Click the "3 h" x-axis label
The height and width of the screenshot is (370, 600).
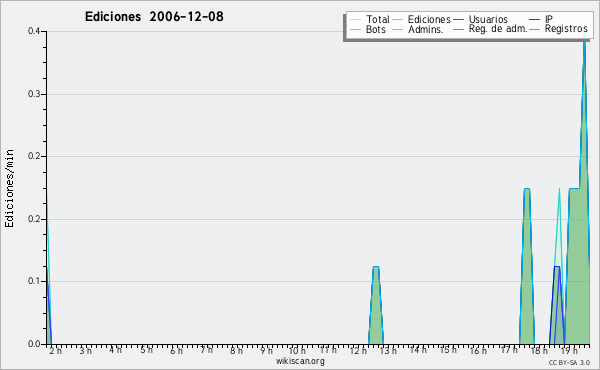86,350
